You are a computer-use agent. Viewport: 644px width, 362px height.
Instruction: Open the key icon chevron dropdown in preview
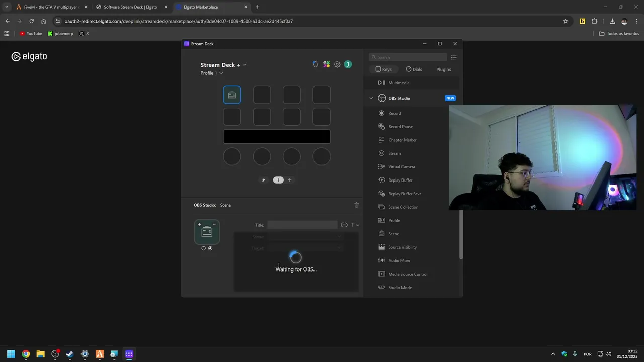pos(214,225)
